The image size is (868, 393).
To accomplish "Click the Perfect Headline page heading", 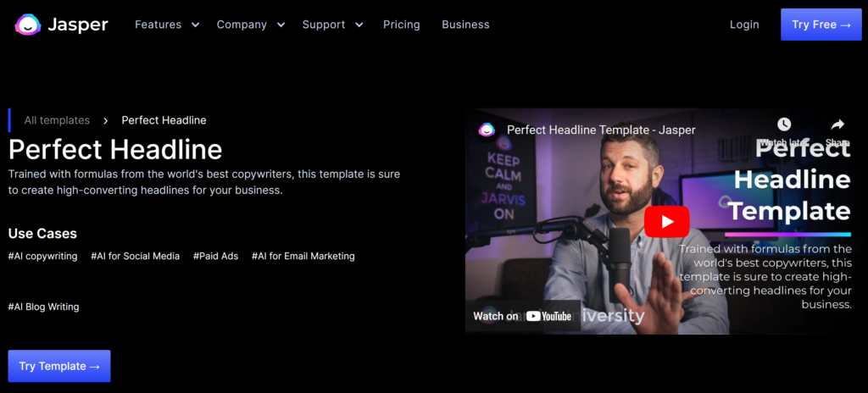I will click(115, 149).
